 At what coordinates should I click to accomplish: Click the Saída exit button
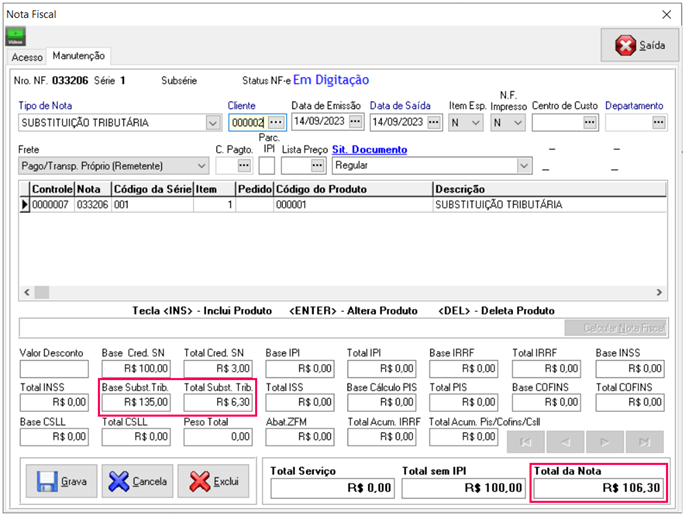(x=639, y=46)
